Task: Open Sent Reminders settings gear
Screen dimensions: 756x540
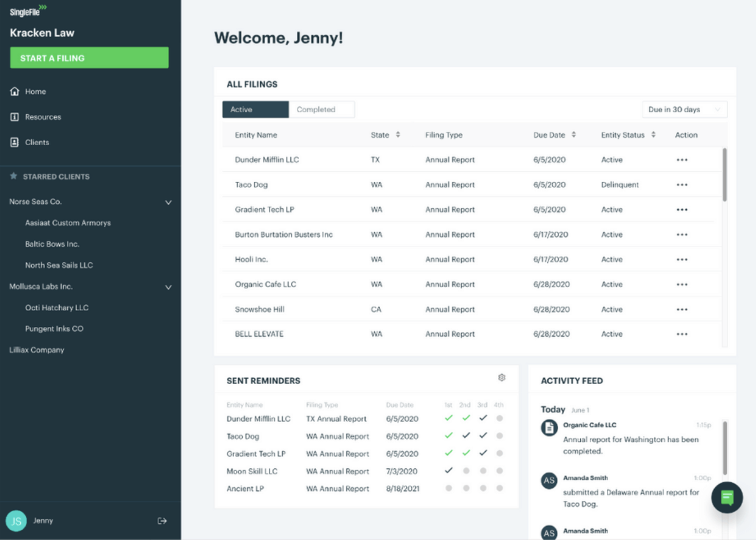Action: [x=501, y=378]
